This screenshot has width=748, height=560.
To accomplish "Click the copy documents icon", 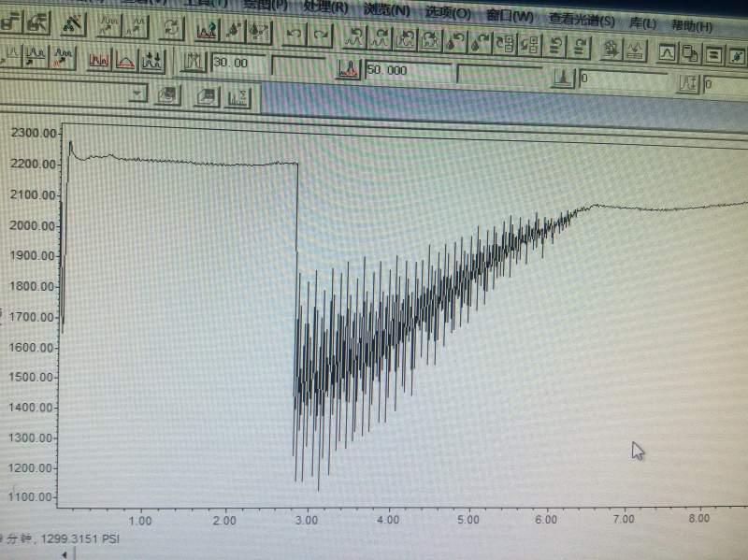I will 690,54.
